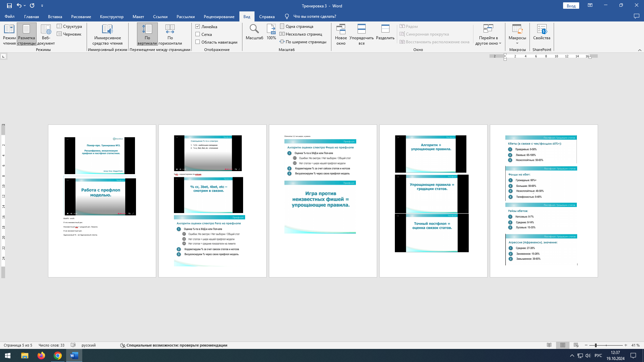The image size is (644, 362).
Task: Open the Home (Главная) tab
Action: click(32, 16)
